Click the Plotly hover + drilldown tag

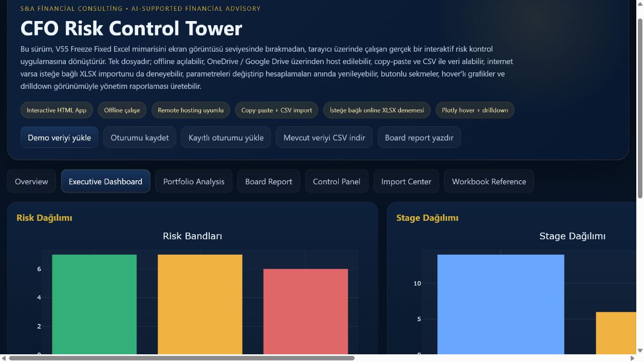[x=475, y=110]
